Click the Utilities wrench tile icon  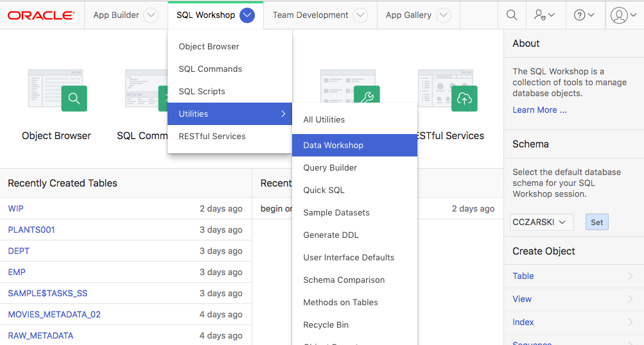367,99
